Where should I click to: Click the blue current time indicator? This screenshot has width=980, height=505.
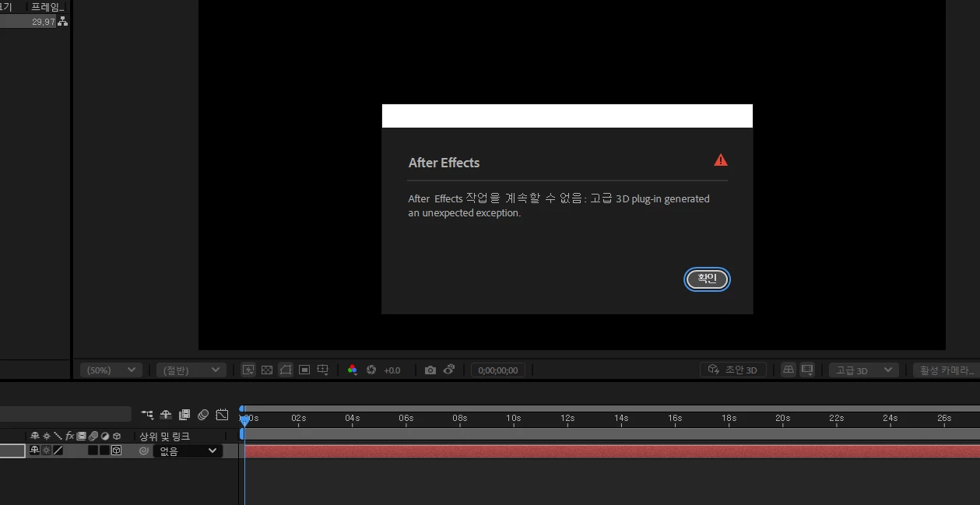[x=244, y=420]
